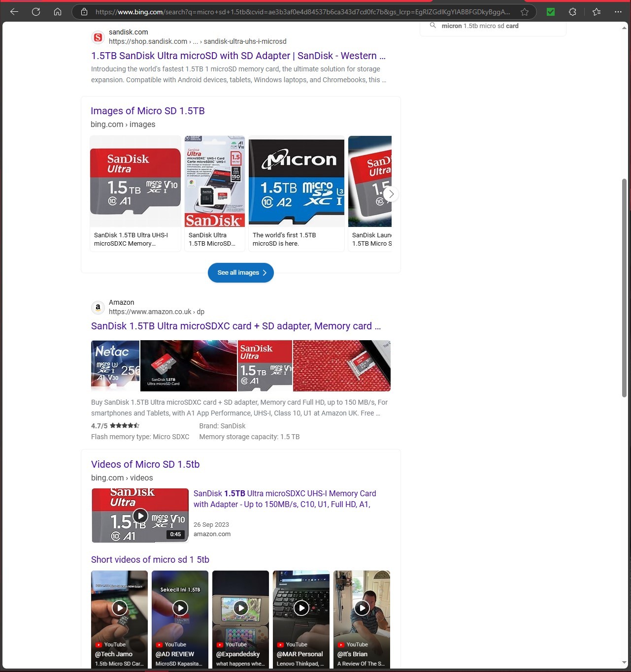The width and height of the screenshot is (631, 672).
Task: Open browser extensions puzzle icon
Action: pyautogui.click(x=572, y=12)
